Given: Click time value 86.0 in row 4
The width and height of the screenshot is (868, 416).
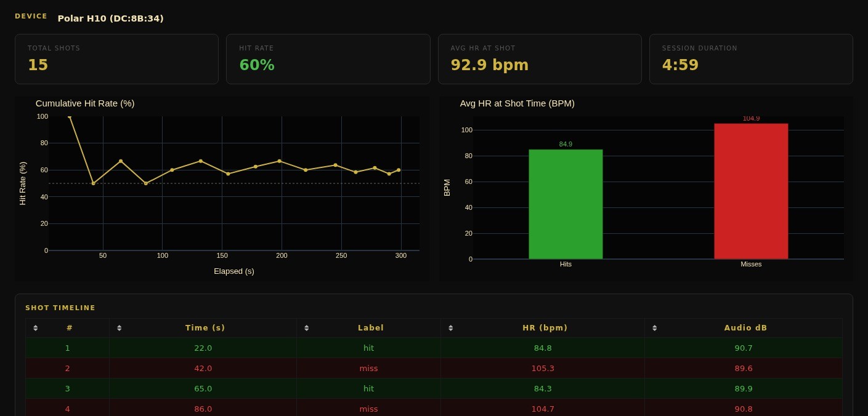Looking at the screenshot, I should (203, 409).
